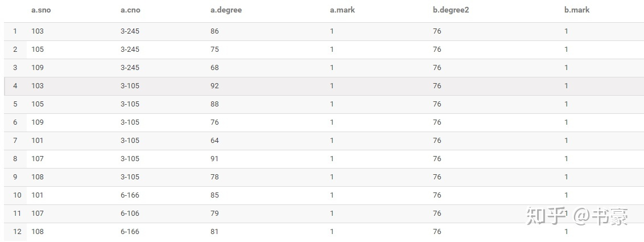This screenshot has width=644, height=242.
Task: Click a.degree cell showing 64
Action: click(214, 141)
